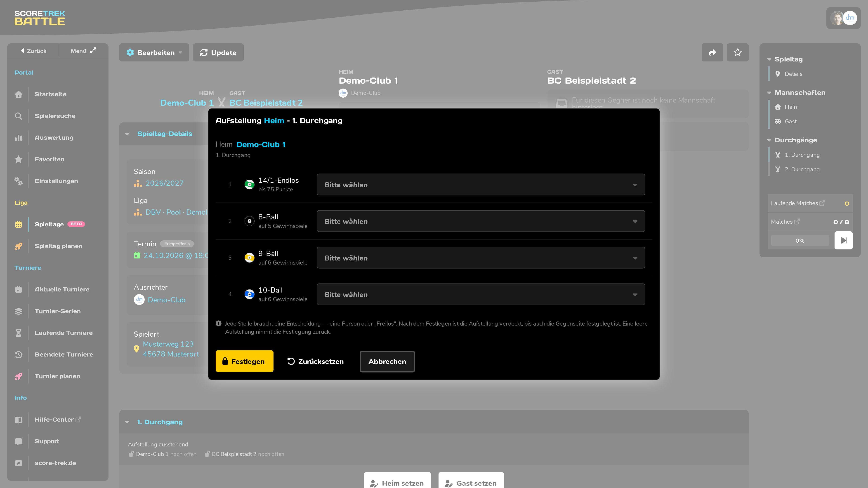Collapse Mannschaften group in right panel

(769, 93)
